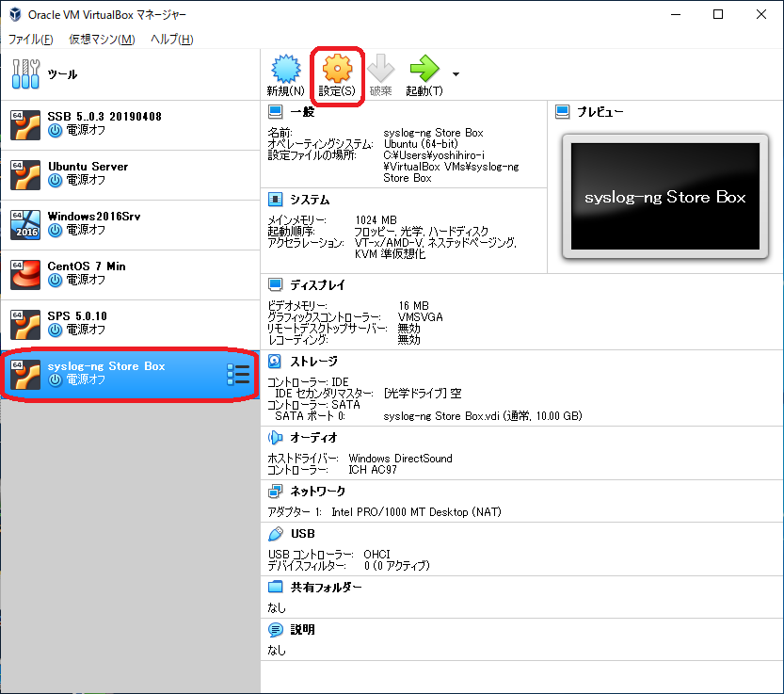
Task: Open ファイル(F) menu
Action: pos(30,39)
